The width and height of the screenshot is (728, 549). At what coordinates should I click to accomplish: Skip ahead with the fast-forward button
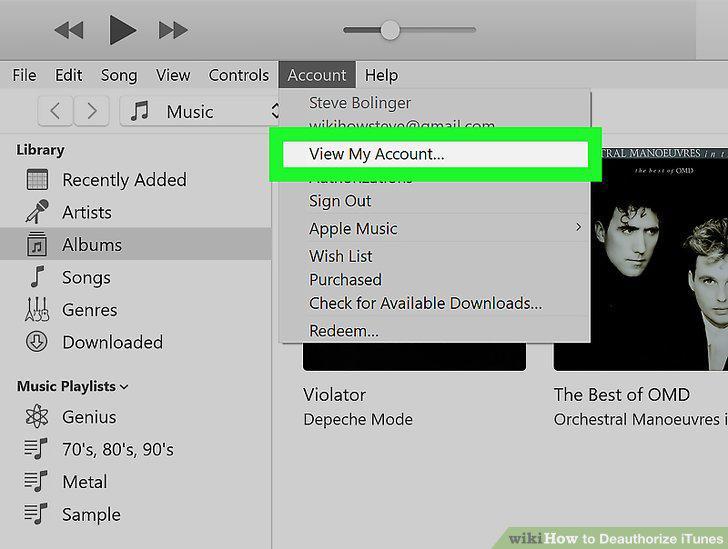[x=173, y=30]
